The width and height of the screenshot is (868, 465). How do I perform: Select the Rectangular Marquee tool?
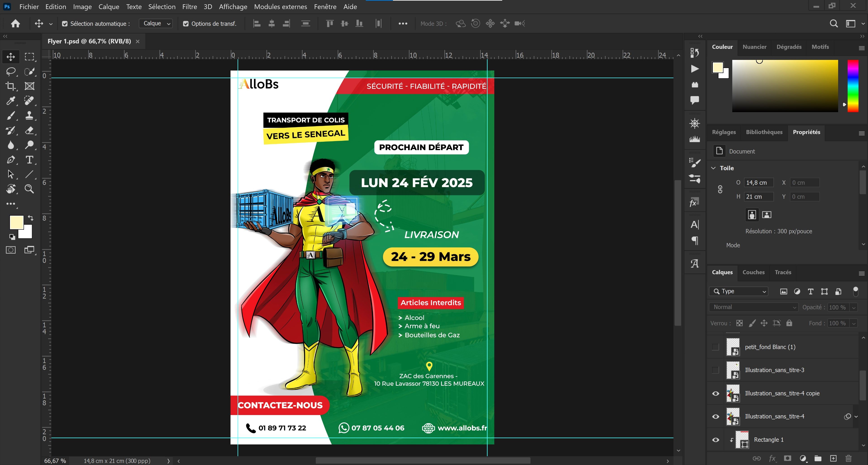30,57
